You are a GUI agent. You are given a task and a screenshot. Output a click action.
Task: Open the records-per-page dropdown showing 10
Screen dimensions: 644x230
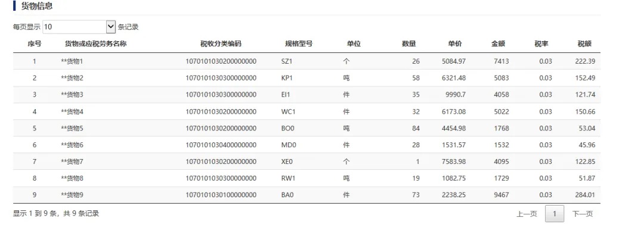(79, 27)
